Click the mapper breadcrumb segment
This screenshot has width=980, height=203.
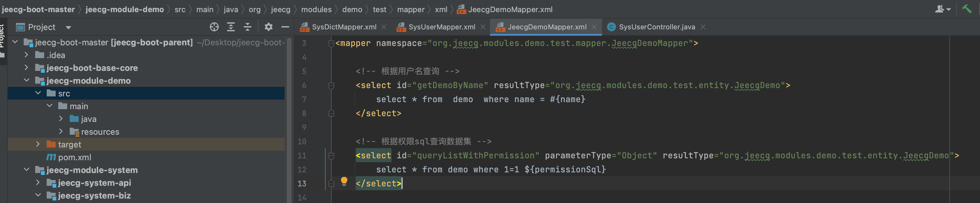tap(410, 9)
